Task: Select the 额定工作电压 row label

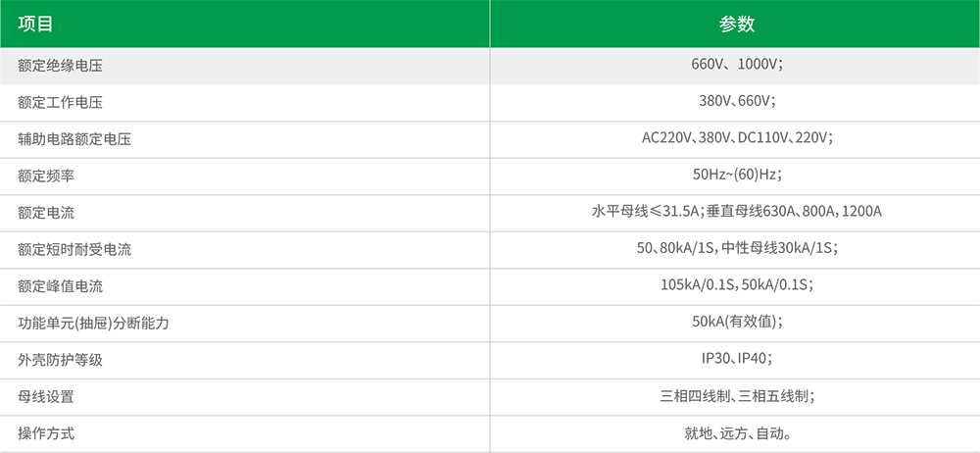Action: tap(61, 103)
